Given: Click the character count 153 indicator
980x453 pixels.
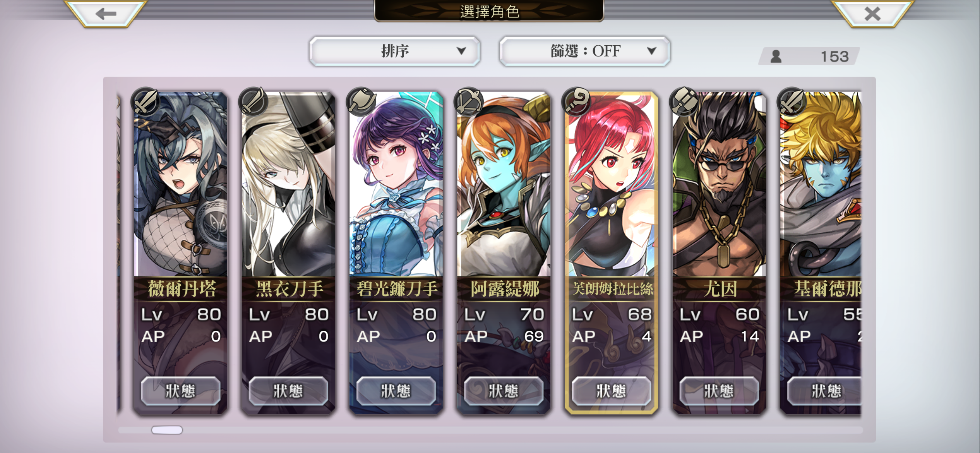Looking at the screenshot, I should tap(809, 57).
